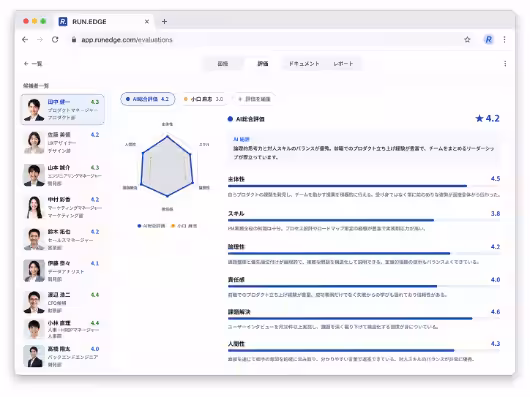
Task: Click the AI総評 comment box
Action: point(363,148)
